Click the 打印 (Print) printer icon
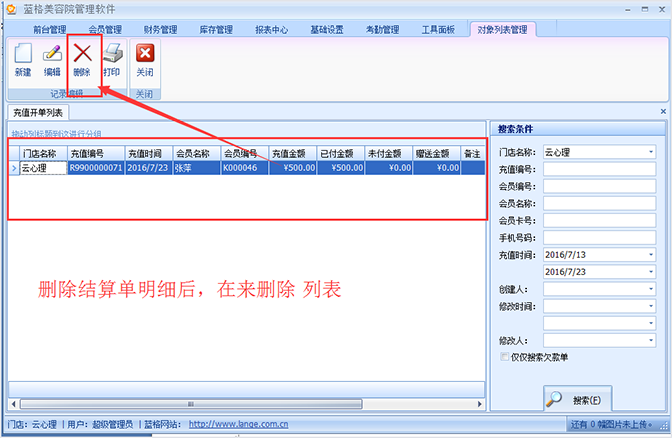672x438 pixels. click(x=112, y=60)
